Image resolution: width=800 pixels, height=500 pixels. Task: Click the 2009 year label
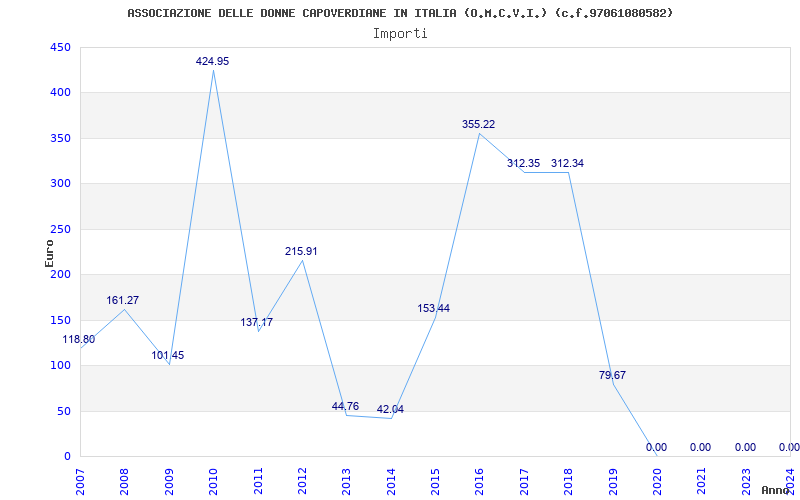169,482
